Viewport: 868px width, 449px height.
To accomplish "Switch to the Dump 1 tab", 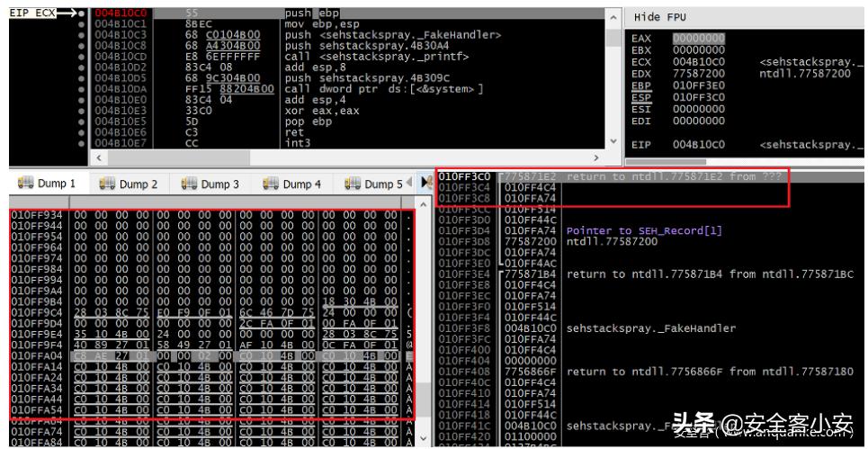I will 47,184.
